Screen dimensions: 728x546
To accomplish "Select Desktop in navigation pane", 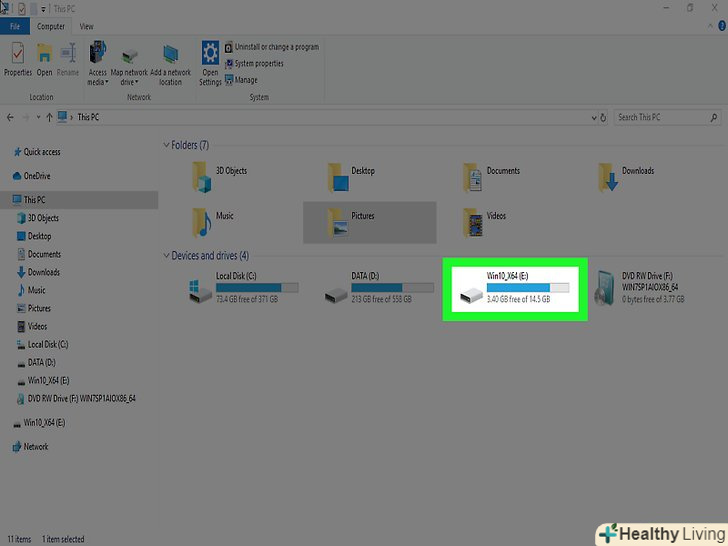I will (x=34, y=236).
